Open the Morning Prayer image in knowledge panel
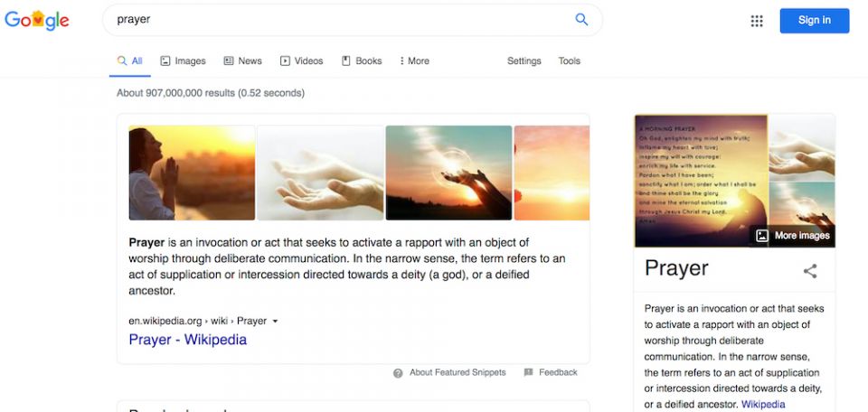The image size is (868, 412). pyautogui.click(x=701, y=181)
